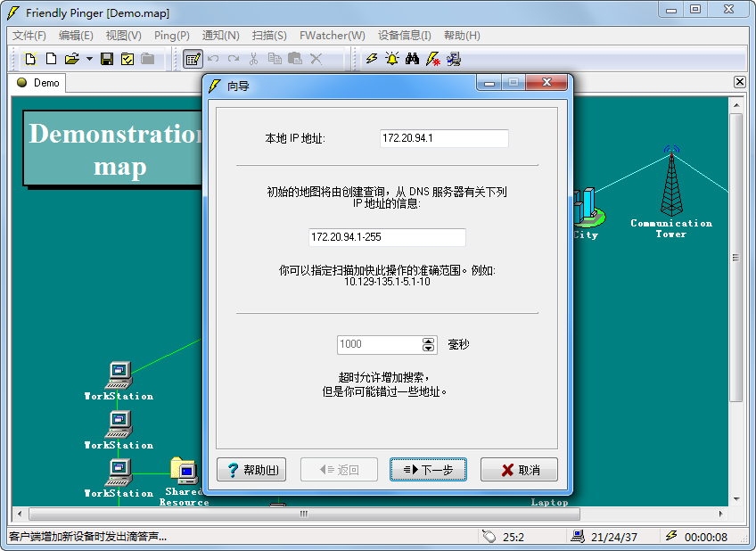Click the IP range field 172.20.94.1-255
The width and height of the screenshot is (756, 551).
click(x=387, y=237)
